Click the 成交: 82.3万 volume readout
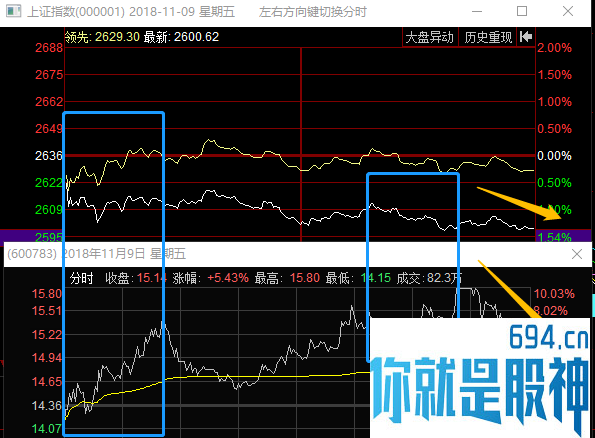595x438 pixels. 429,278
